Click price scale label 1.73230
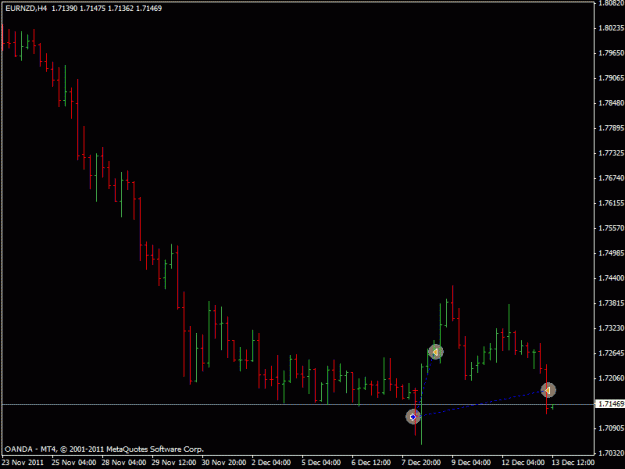The width and height of the screenshot is (625, 469). coord(611,328)
